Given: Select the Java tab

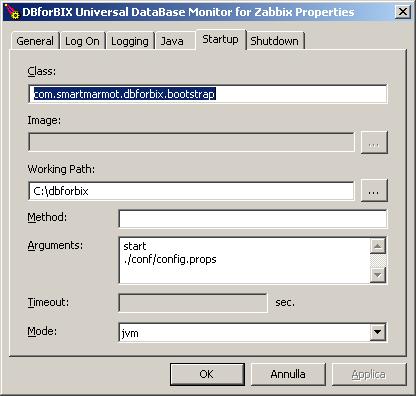Looking at the screenshot, I should click(175, 41).
